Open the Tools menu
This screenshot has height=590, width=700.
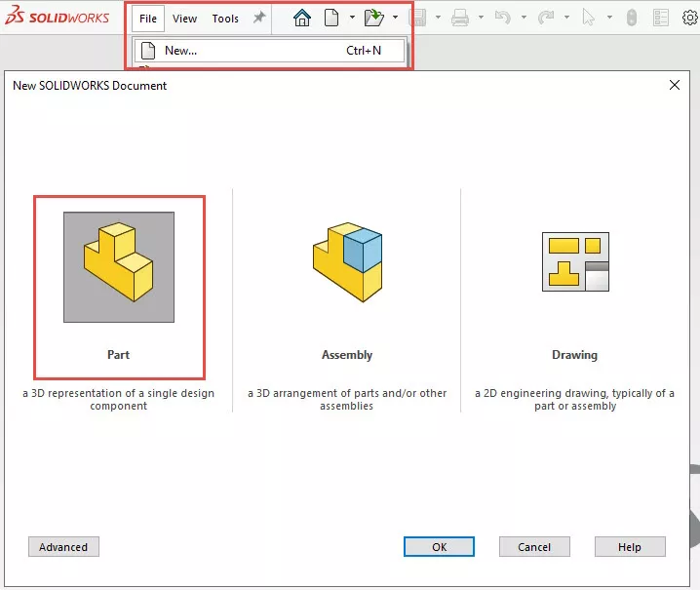pyautogui.click(x=225, y=19)
